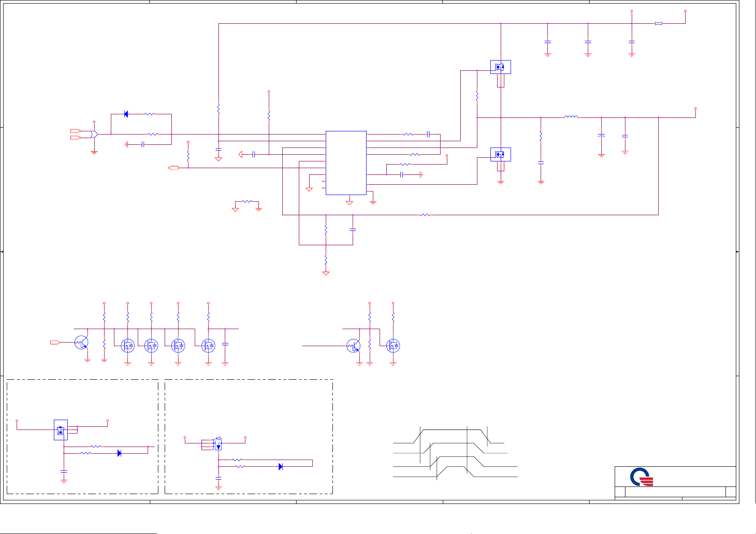Click the snubber capacitor below switch node resistor

(x=541, y=163)
